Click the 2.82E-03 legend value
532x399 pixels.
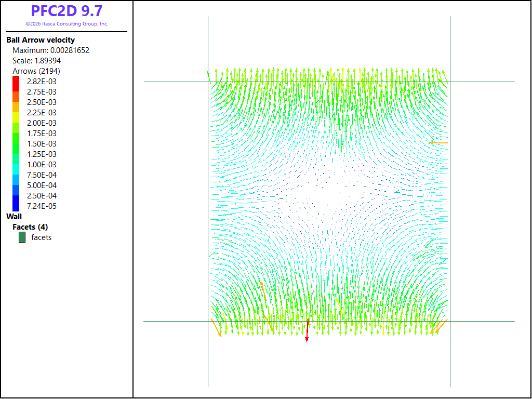click(42, 82)
